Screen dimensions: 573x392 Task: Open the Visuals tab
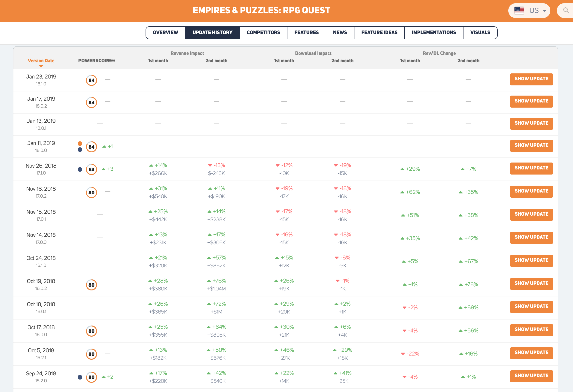(x=480, y=33)
